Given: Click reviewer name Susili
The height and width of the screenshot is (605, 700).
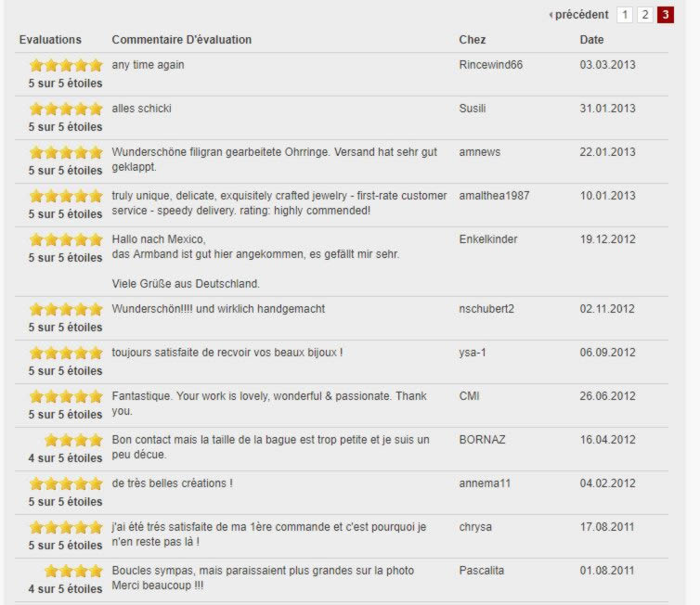Looking at the screenshot, I should click(x=473, y=109).
